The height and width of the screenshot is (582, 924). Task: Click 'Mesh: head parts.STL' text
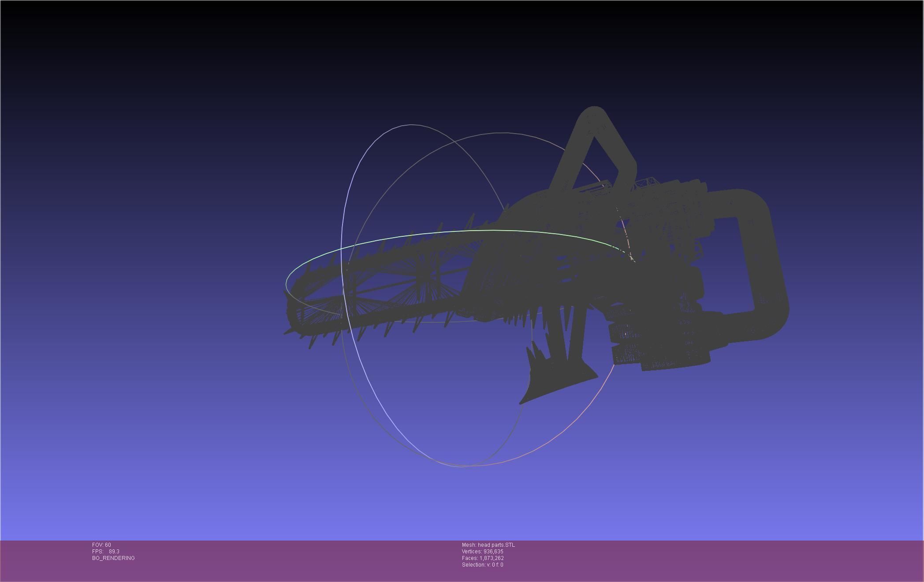tap(488, 545)
